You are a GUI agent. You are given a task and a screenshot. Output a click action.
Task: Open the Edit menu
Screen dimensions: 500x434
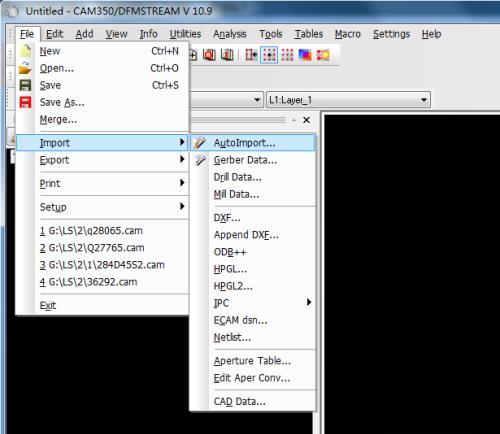54,34
